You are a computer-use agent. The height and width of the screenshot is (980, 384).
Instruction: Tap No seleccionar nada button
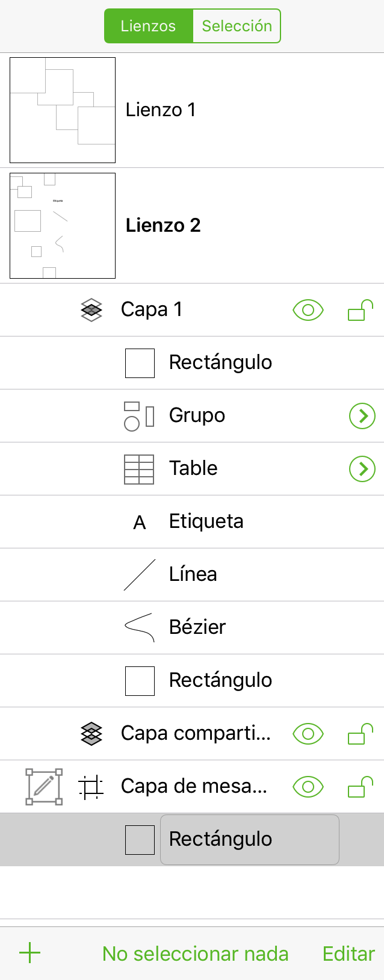click(196, 954)
